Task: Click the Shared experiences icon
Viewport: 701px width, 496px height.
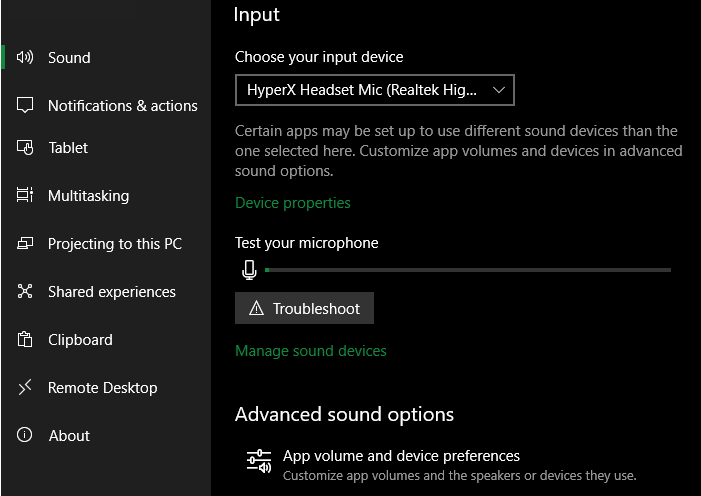Action: [25, 291]
